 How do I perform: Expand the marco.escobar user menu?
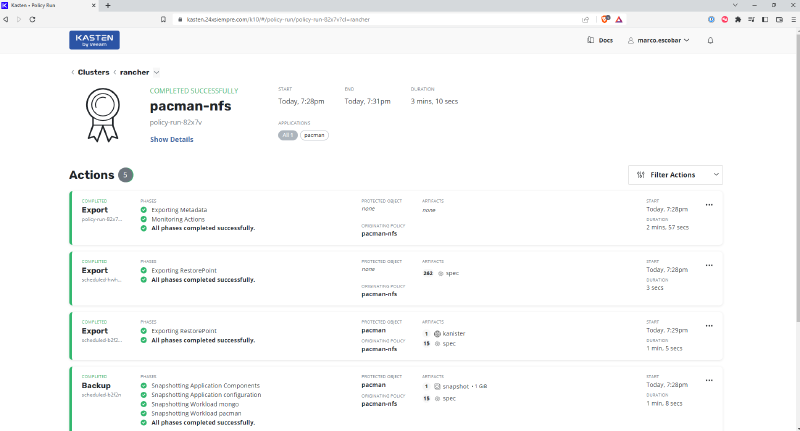click(658, 40)
